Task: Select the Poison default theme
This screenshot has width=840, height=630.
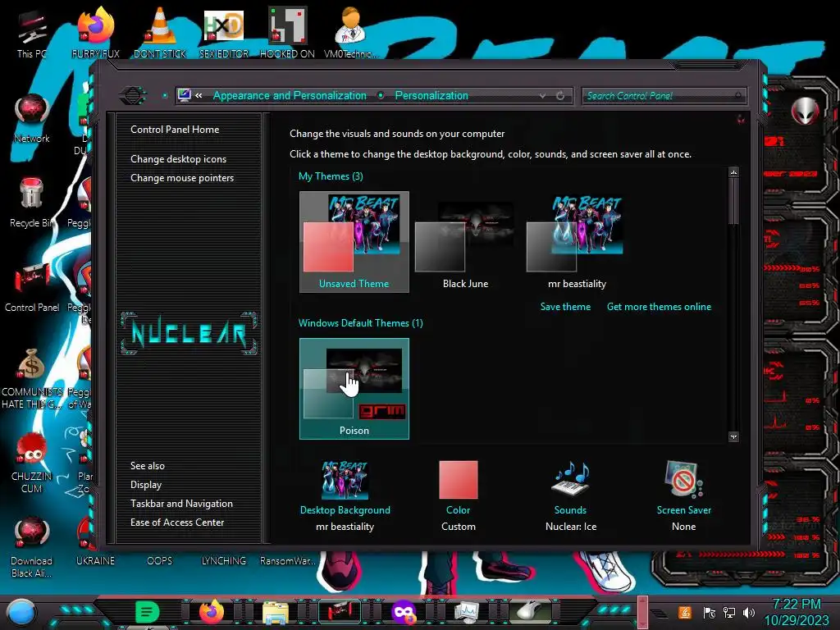Action: 354,388
